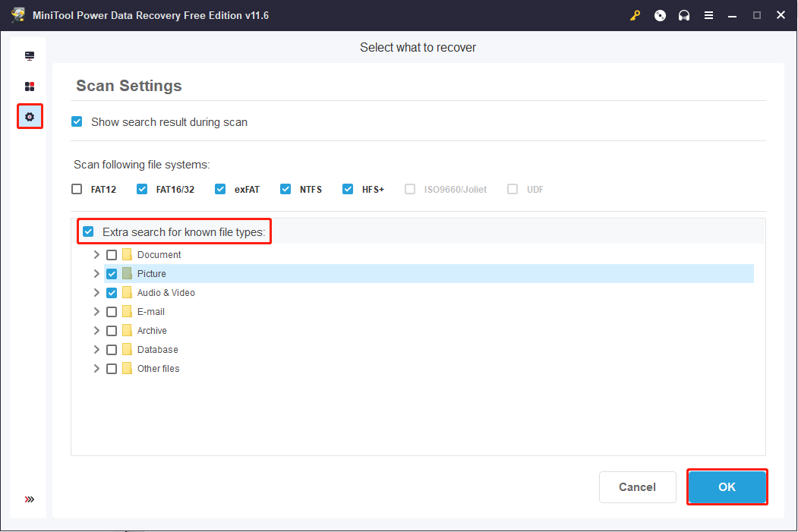Click the register key icon

pos(635,15)
